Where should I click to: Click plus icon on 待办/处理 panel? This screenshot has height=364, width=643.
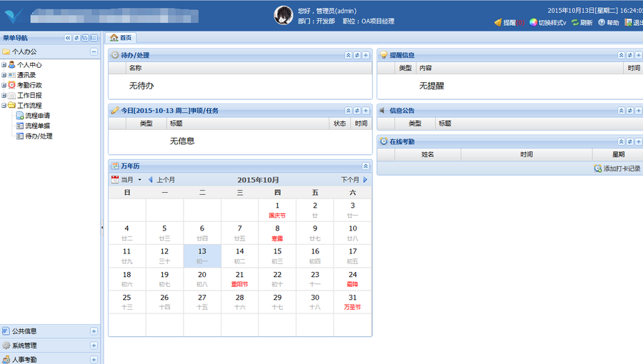pos(366,55)
